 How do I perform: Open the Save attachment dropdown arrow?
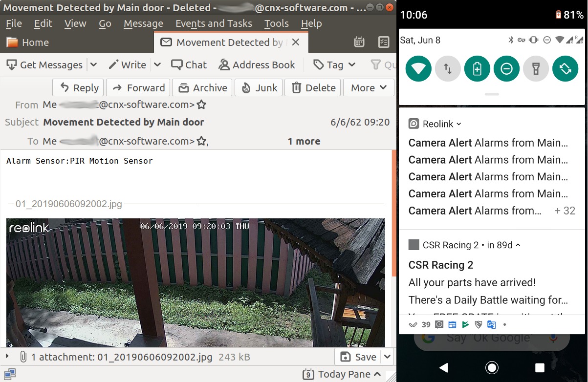coord(388,357)
